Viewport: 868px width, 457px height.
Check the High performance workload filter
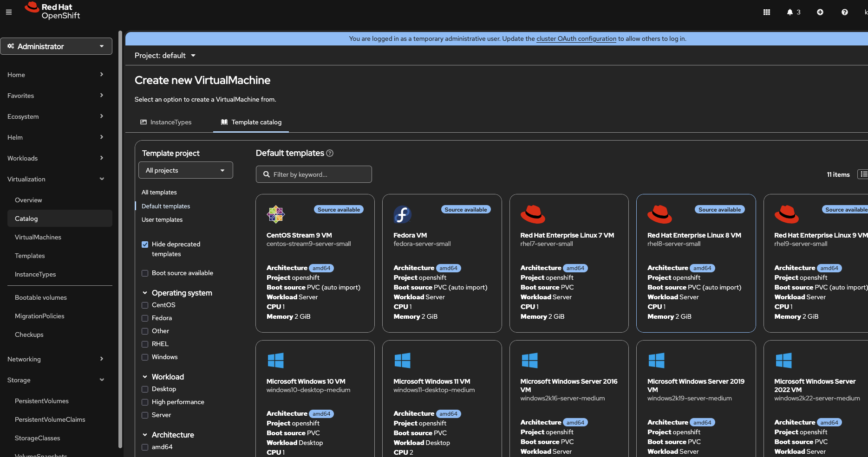click(x=145, y=402)
